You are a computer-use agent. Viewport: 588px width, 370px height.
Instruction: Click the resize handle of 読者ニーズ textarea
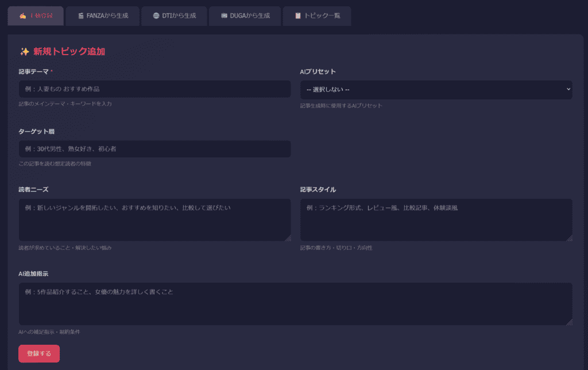pos(288,238)
